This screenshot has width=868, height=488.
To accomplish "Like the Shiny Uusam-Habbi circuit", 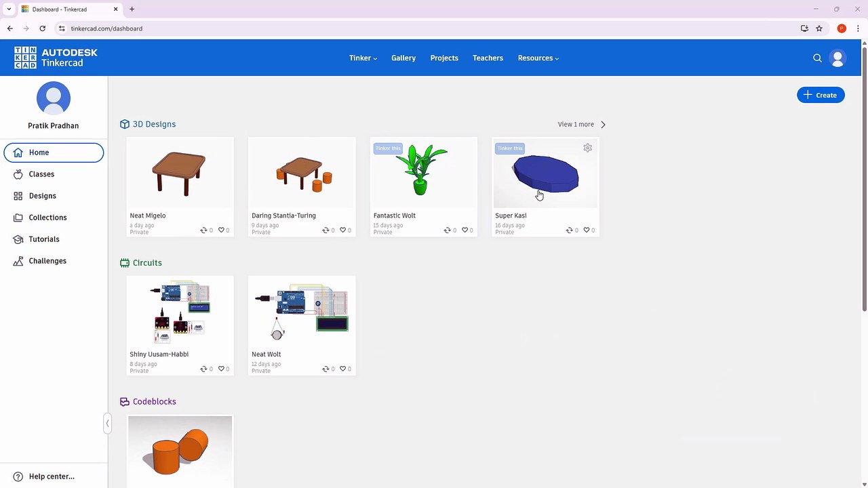I will point(221,369).
